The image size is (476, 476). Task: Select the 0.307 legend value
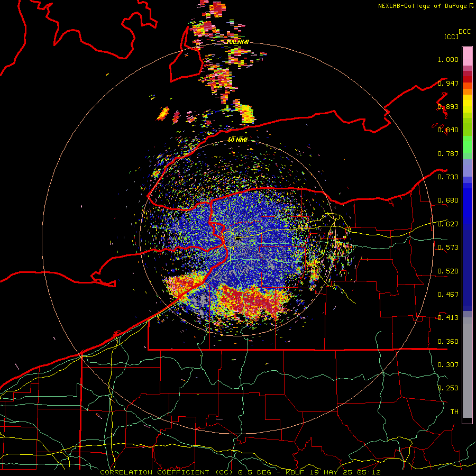(448, 364)
